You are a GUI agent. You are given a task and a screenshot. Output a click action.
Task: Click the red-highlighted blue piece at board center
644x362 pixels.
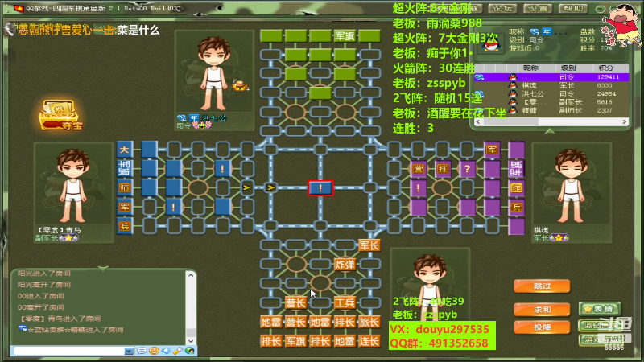[320, 188]
